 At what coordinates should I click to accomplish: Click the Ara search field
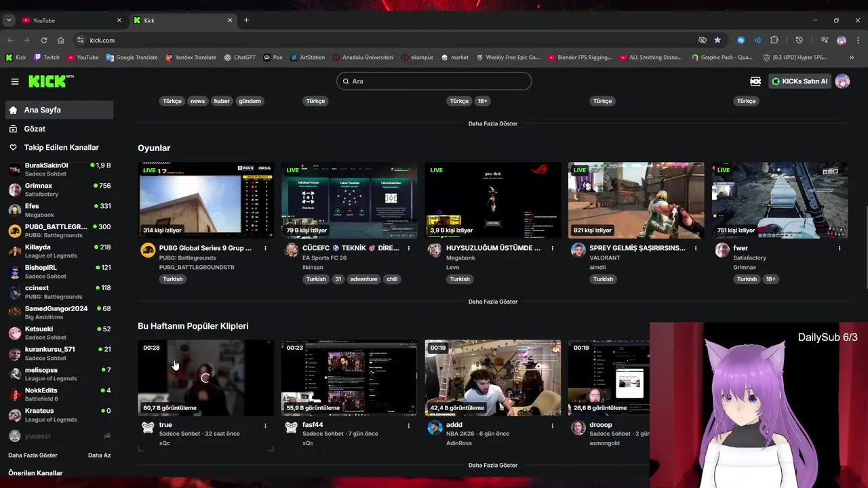(434, 81)
